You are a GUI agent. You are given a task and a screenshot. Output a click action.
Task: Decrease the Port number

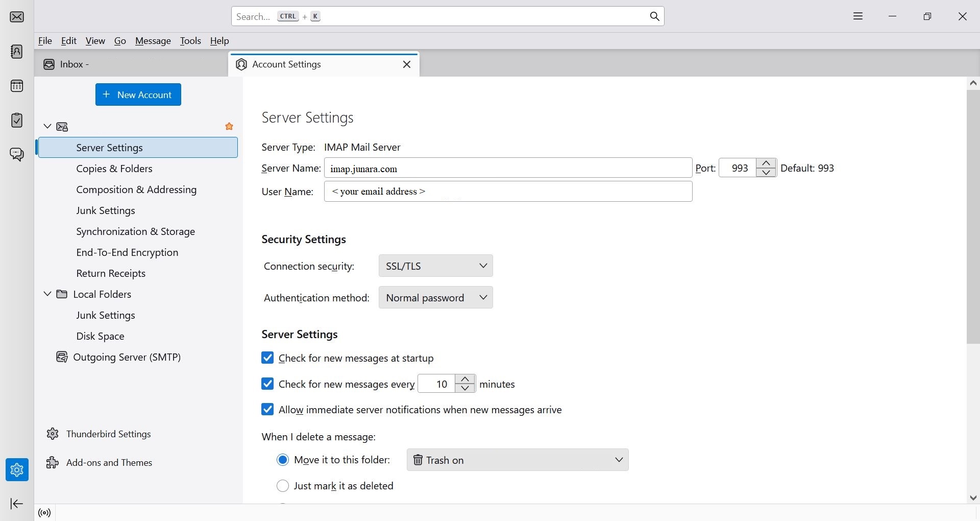(x=766, y=173)
